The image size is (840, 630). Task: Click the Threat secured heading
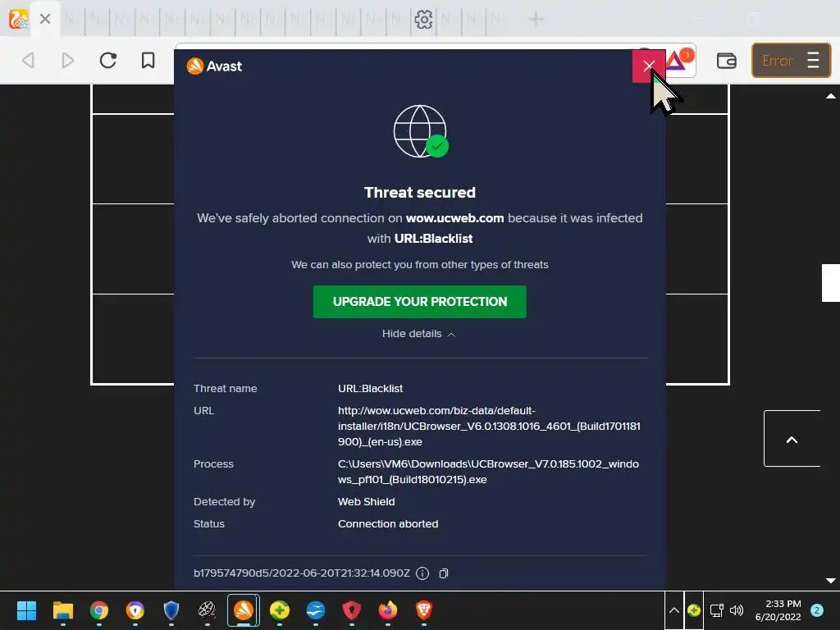[x=420, y=192]
